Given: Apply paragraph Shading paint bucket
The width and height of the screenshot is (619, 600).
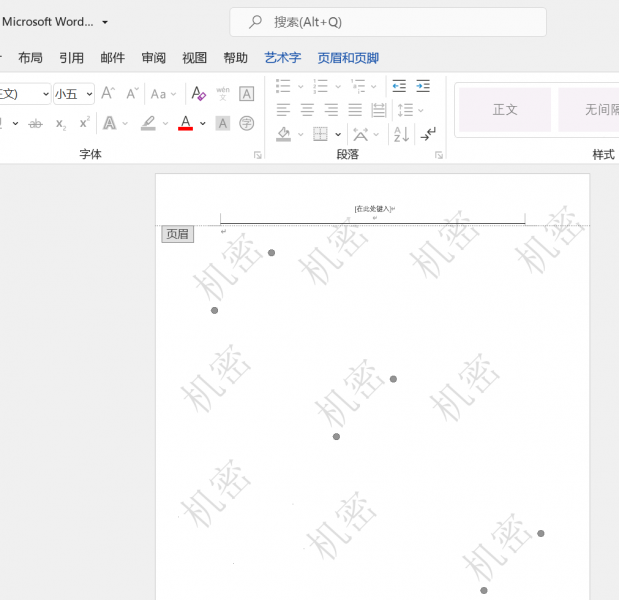Looking at the screenshot, I should pyautogui.click(x=283, y=134).
